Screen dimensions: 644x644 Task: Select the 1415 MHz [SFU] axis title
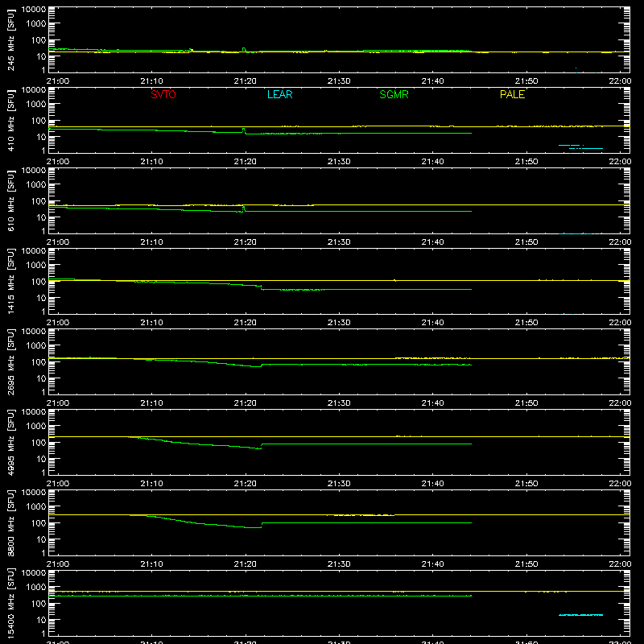(x=11, y=281)
